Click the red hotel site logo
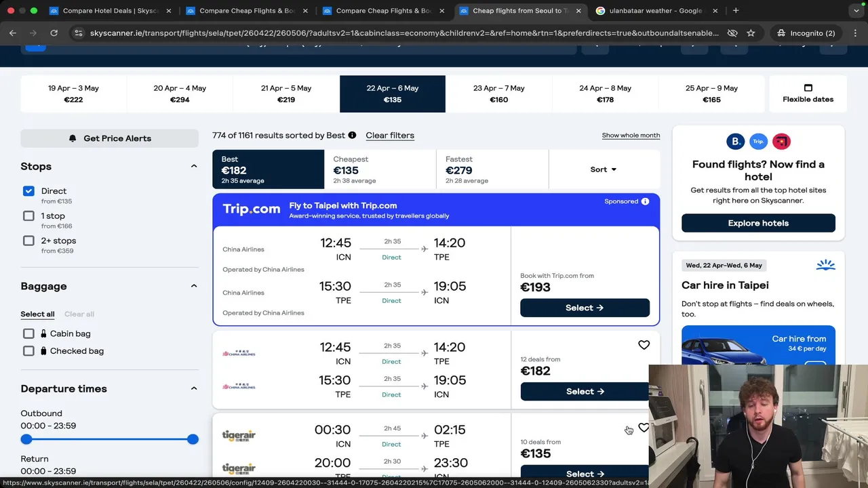 pos(781,141)
